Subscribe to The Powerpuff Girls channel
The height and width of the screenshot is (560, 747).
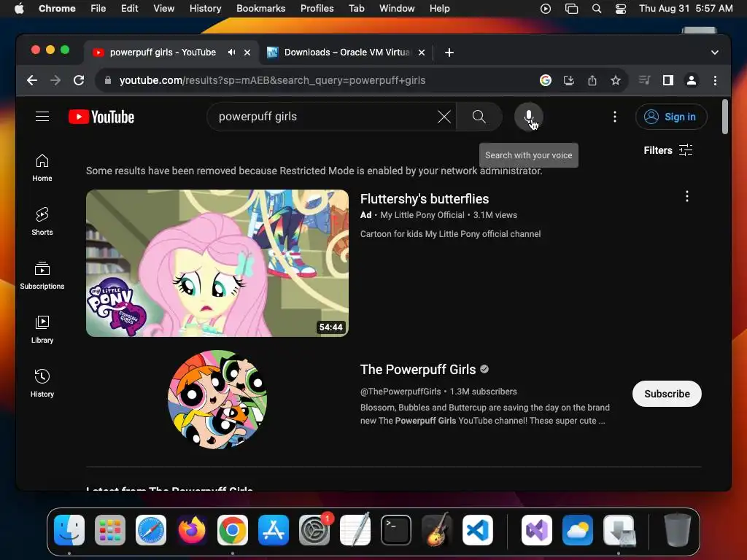667,394
